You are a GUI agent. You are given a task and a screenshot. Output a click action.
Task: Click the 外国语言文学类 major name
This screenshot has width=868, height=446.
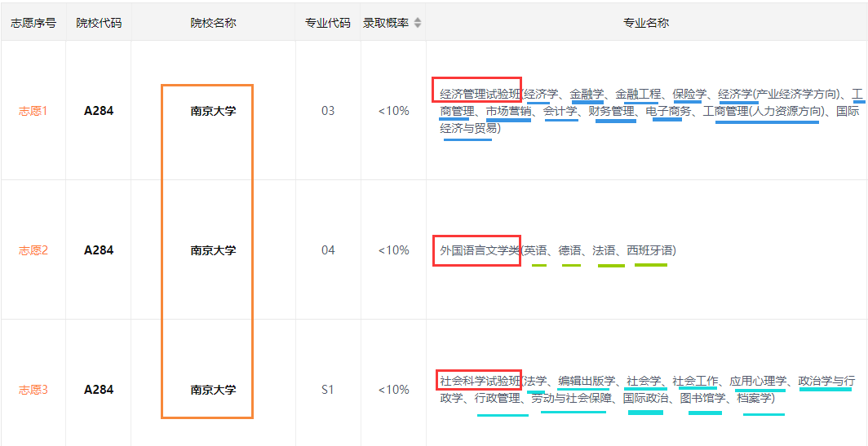[480, 250]
